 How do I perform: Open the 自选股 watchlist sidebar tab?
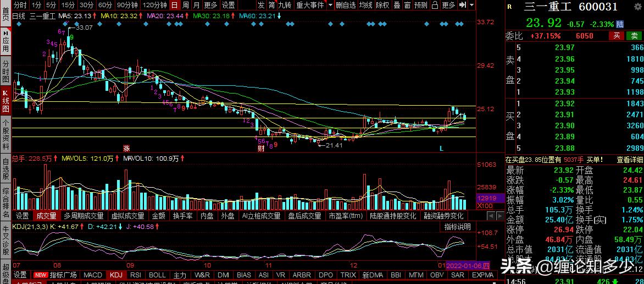coord(5,169)
